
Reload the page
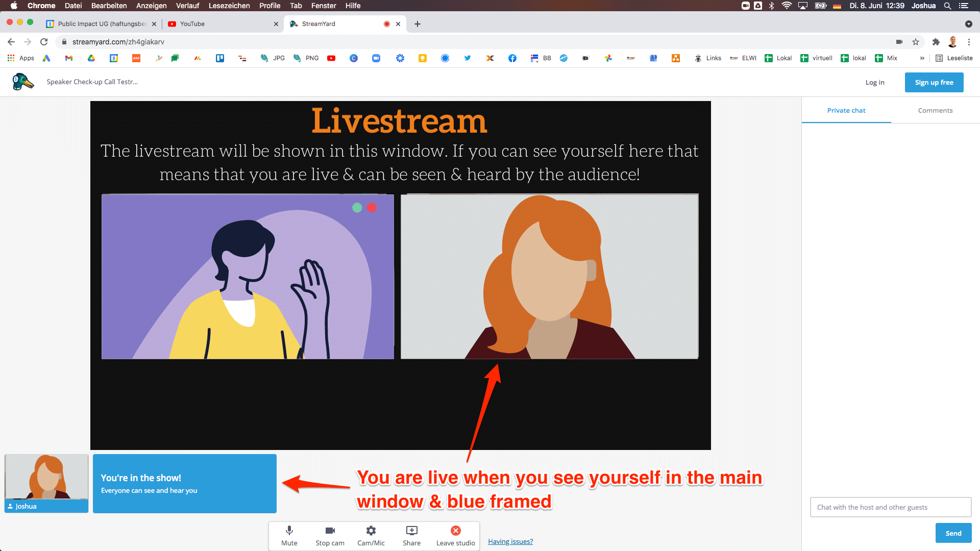[44, 42]
